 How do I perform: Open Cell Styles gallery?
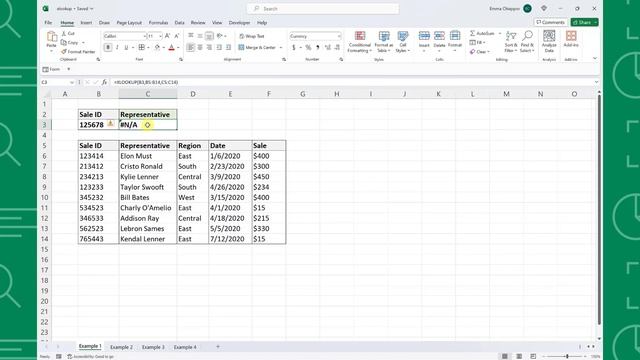403,42
